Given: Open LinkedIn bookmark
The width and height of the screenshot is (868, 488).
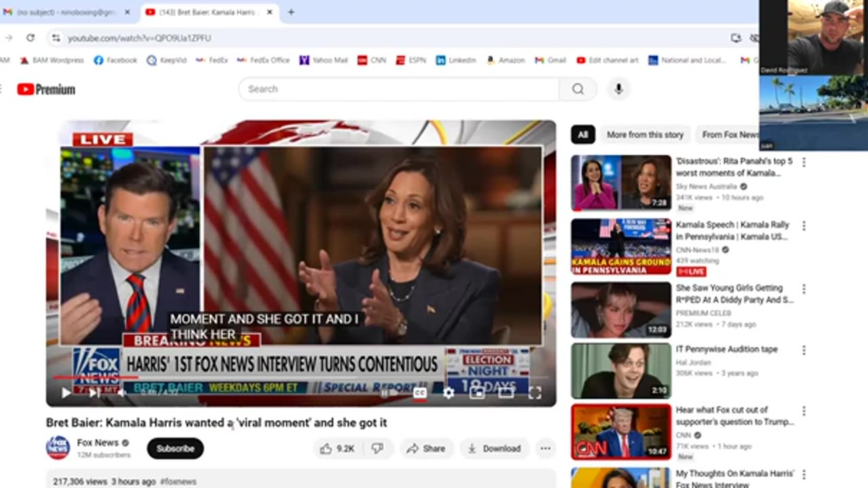Looking at the screenshot, I should tap(456, 60).
